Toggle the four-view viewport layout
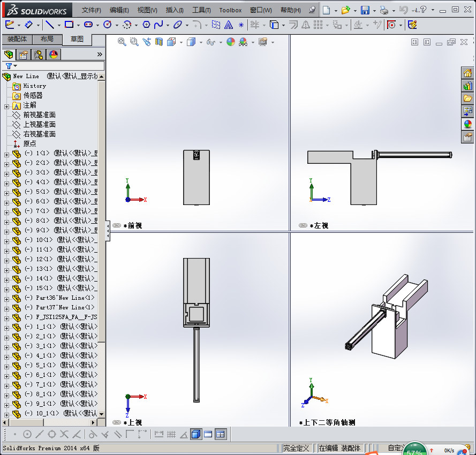The width and height of the screenshot is (476, 455). [x=221, y=434]
